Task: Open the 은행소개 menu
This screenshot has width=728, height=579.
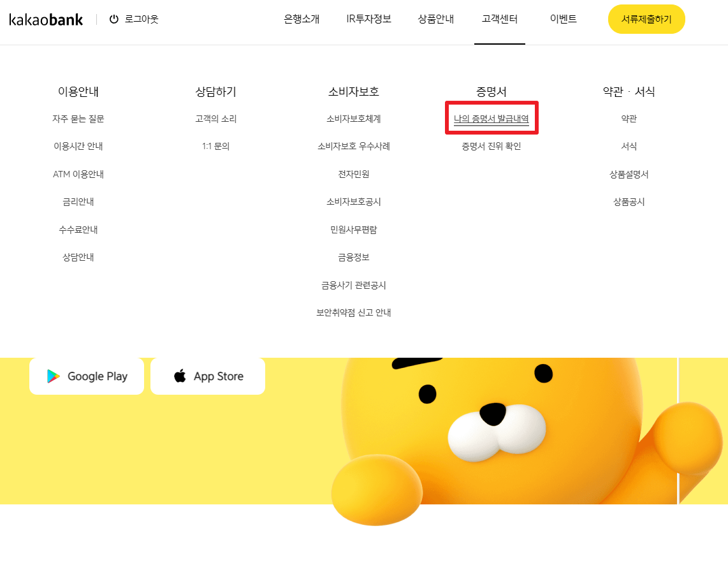Action: pyautogui.click(x=302, y=19)
